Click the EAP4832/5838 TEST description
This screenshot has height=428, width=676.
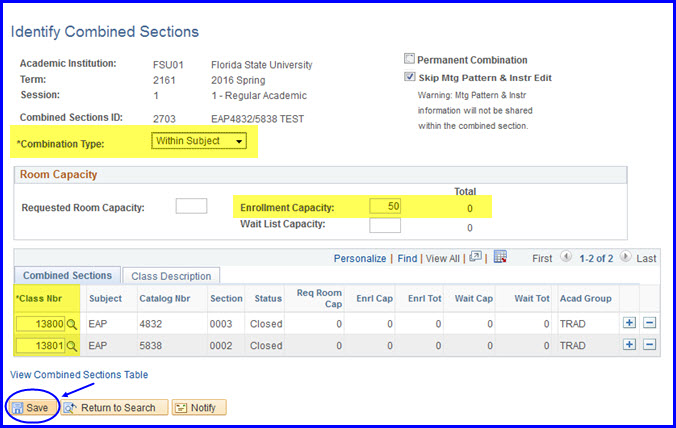[257, 119]
